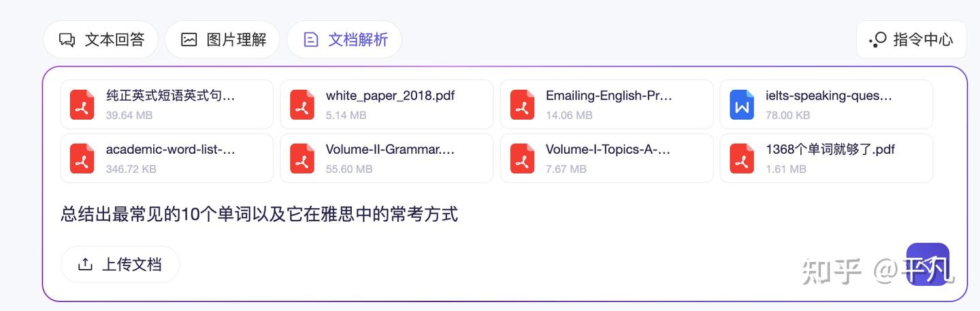Click the 55.60 MB Volume-II-Grammar file card
This screenshot has width=980, height=311.
coord(387,159)
